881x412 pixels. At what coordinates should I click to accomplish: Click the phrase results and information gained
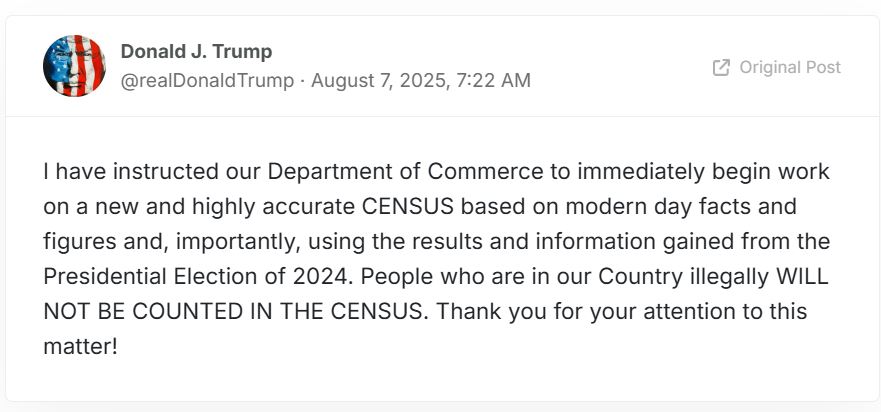click(576, 242)
